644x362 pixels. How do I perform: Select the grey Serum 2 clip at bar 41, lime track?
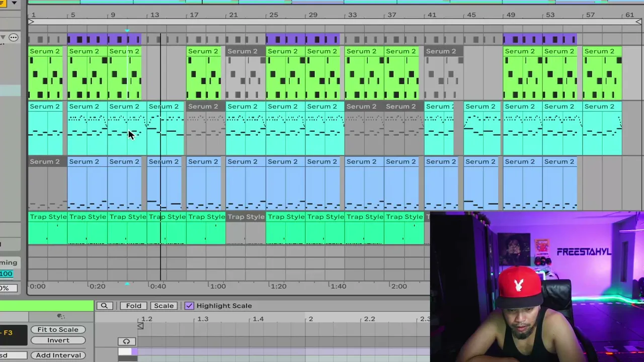click(x=444, y=73)
